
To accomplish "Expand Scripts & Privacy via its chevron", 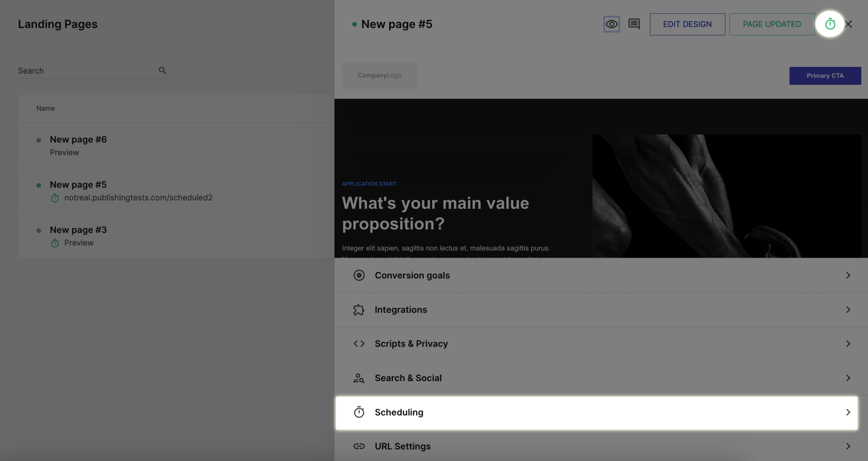I will pyautogui.click(x=848, y=344).
